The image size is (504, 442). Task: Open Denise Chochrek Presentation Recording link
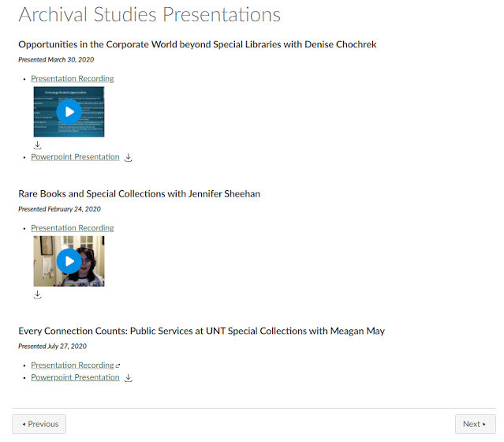73,78
